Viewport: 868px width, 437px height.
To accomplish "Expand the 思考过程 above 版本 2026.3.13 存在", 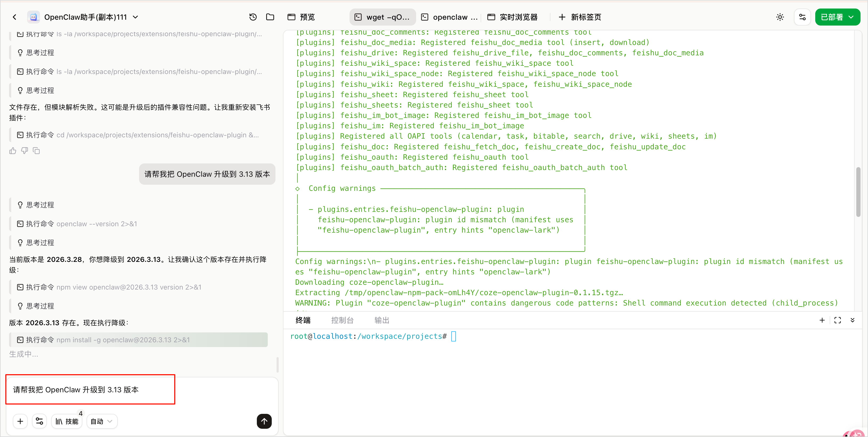I will pyautogui.click(x=35, y=306).
